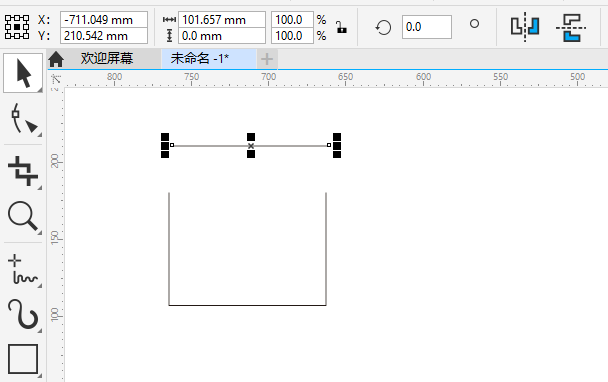Image resolution: width=608 pixels, height=382 pixels.
Task: Select the Rectangle tool
Action: pos(23,359)
